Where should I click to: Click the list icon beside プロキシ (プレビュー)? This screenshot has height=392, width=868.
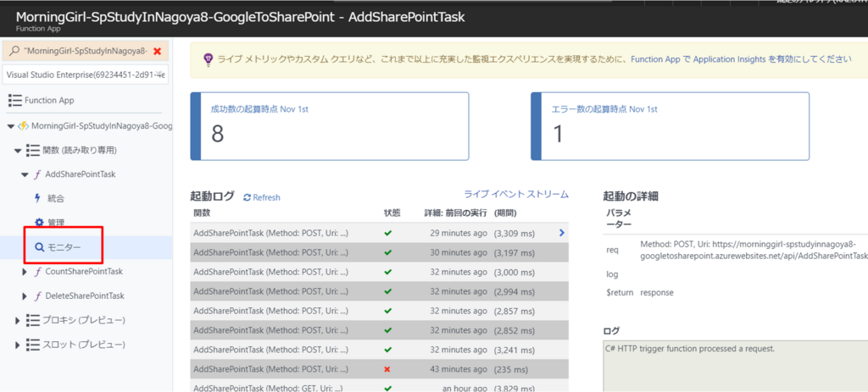point(32,320)
